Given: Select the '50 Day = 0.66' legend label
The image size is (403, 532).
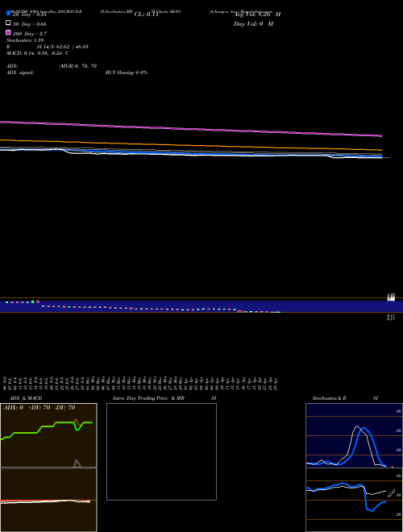Looking at the screenshot, I should [x=30, y=24].
